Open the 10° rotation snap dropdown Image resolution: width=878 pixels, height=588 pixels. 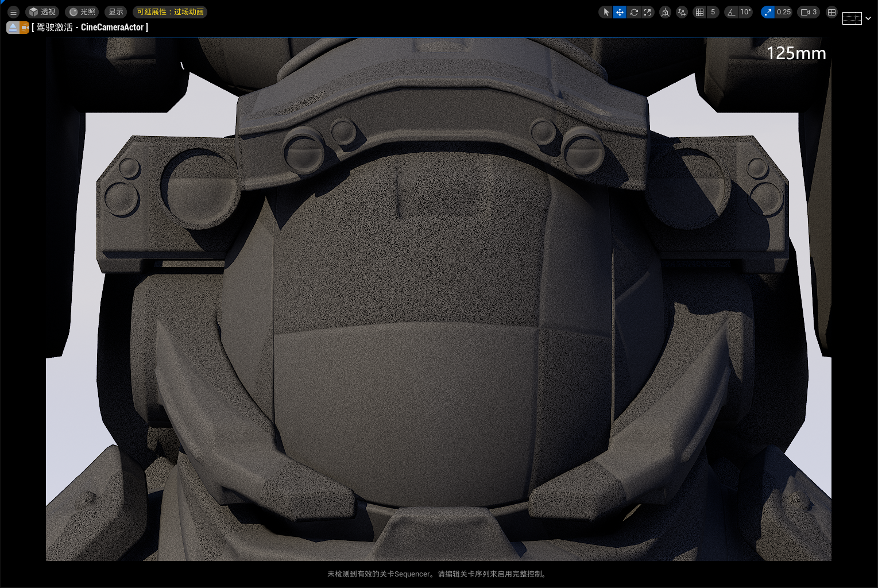[x=745, y=12]
